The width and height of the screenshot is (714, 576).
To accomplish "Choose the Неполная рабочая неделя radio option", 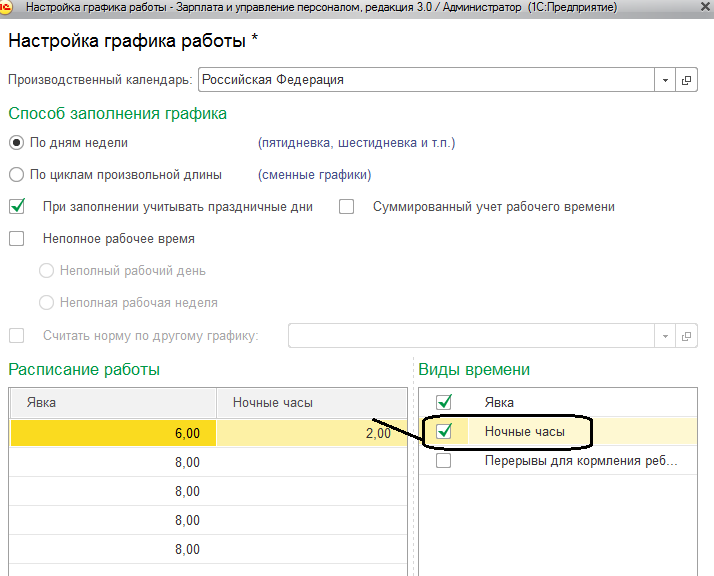I will (46, 303).
